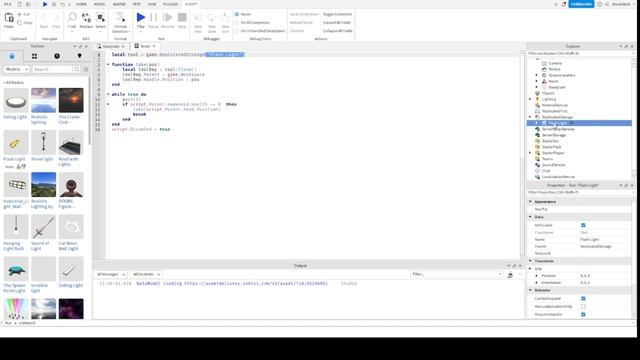
Task: Click Toggle Comment action
Action: [x=337, y=14]
